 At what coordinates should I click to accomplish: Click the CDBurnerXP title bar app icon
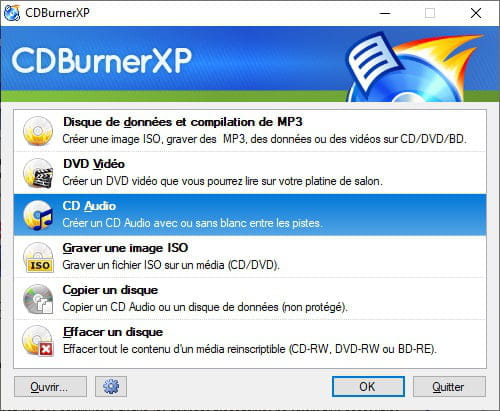pos(11,13)
